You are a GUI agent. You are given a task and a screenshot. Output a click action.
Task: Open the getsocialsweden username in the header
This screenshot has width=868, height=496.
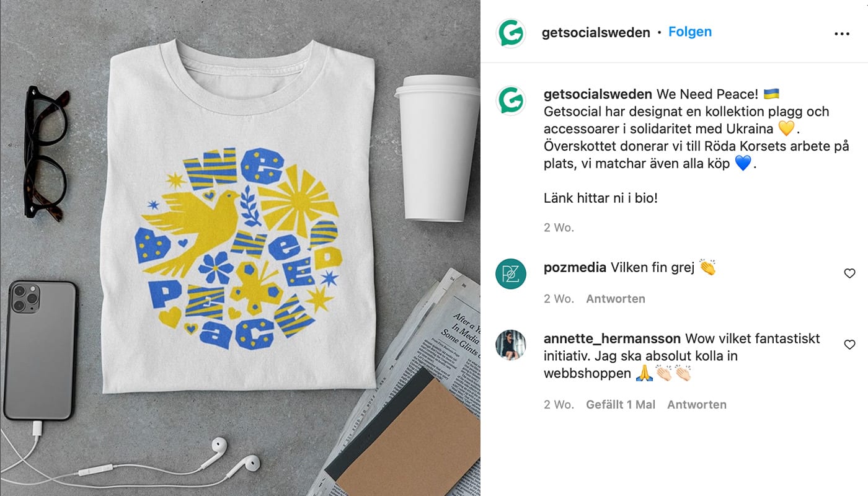coord(596,33)
